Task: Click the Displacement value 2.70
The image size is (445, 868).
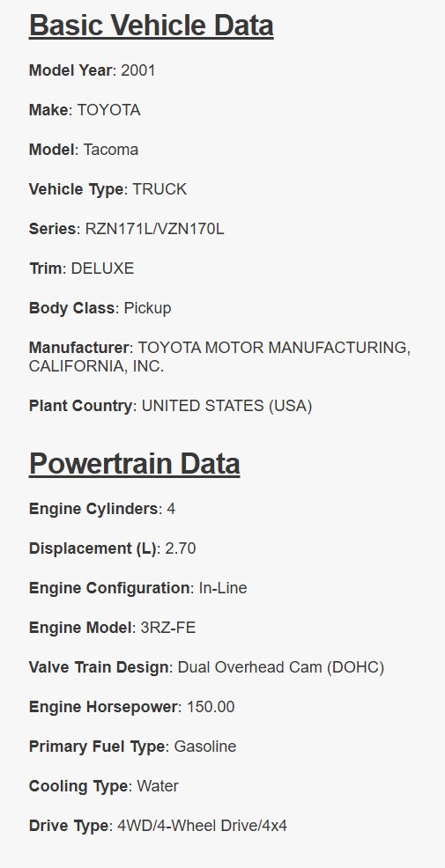Action: click(x=181, y=548)
